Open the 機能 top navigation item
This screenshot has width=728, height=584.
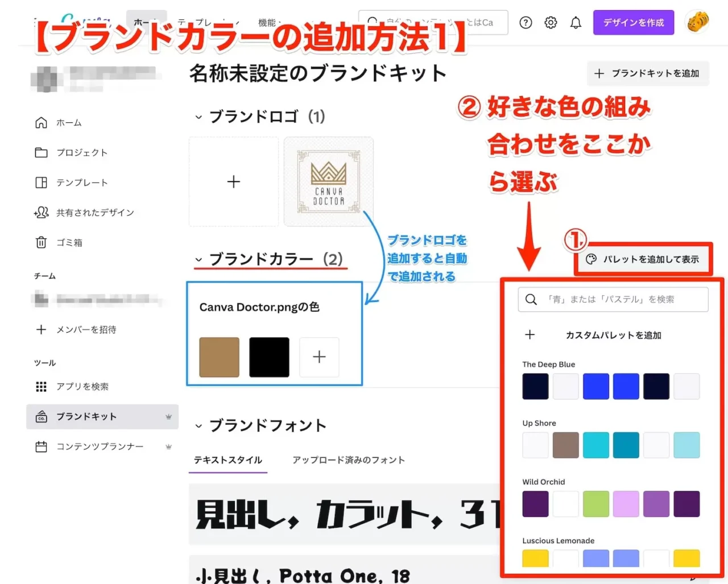(x=267, y=23)
